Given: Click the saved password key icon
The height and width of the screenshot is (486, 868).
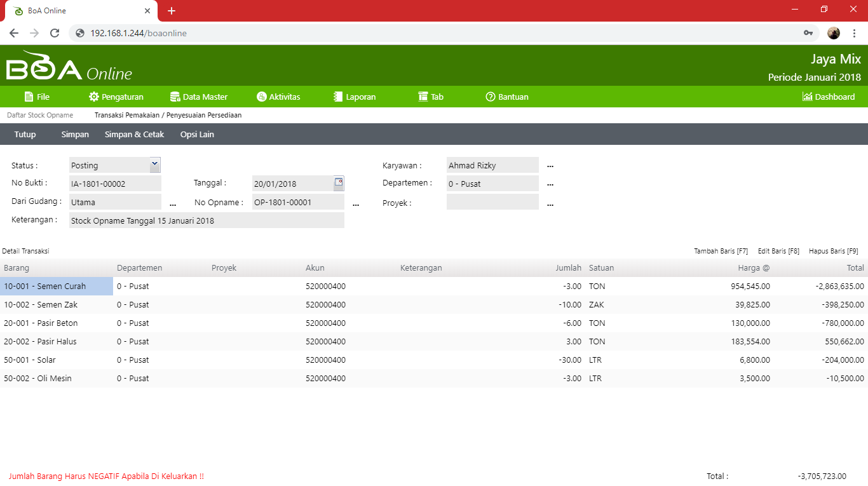Looking at the screenshot, I should [x=808, y=33].
